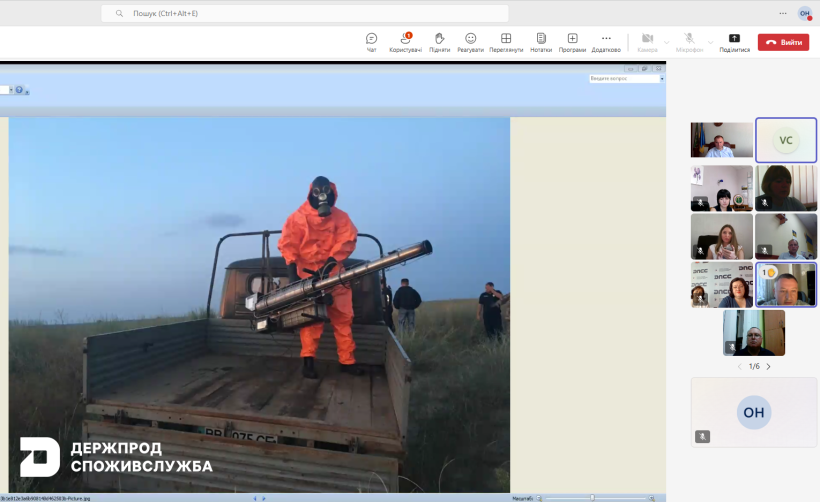Toggle the Камера (Camera) on
This screenshot has width=820, height=502.
coord(647,42)
